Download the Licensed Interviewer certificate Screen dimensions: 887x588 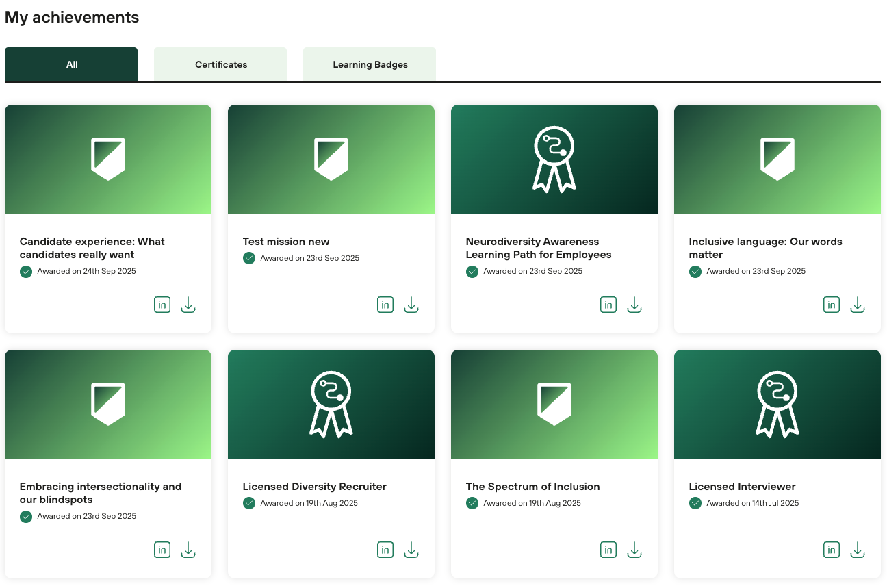click(x=858, y=550)
